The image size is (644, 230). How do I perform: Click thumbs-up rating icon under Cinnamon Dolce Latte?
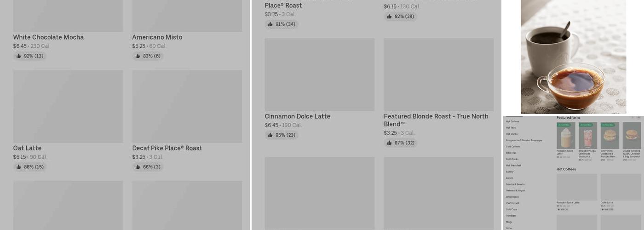click(x=270, y=135)
